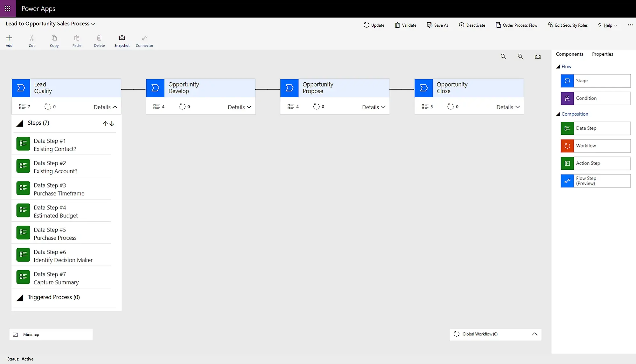The height and width of the screenshot is (364, 636).
Task: Collapse the Composition components group
Action: (x=558, y=114)
